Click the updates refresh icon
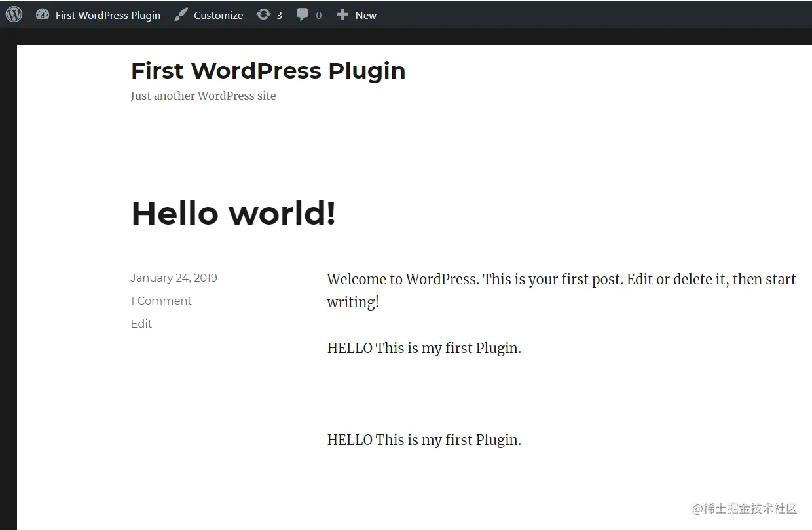 coord(263,14)
